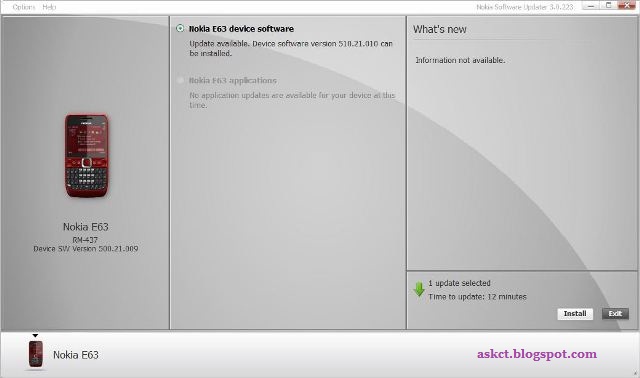Minimize the Nokia Software Updater window

591,6
